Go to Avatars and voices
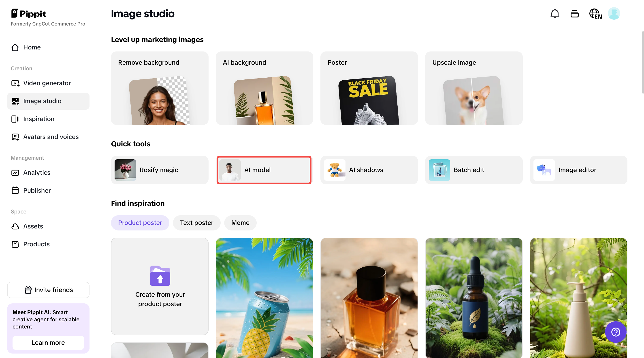The height and width of the screenshot is (358, 644). [x=51, y=137]
